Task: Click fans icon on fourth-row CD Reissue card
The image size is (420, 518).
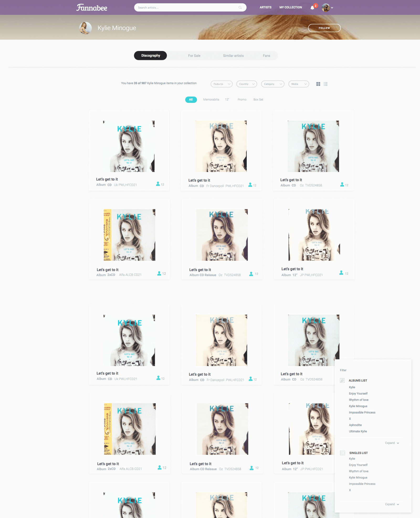Action: (x=252, y=468)
